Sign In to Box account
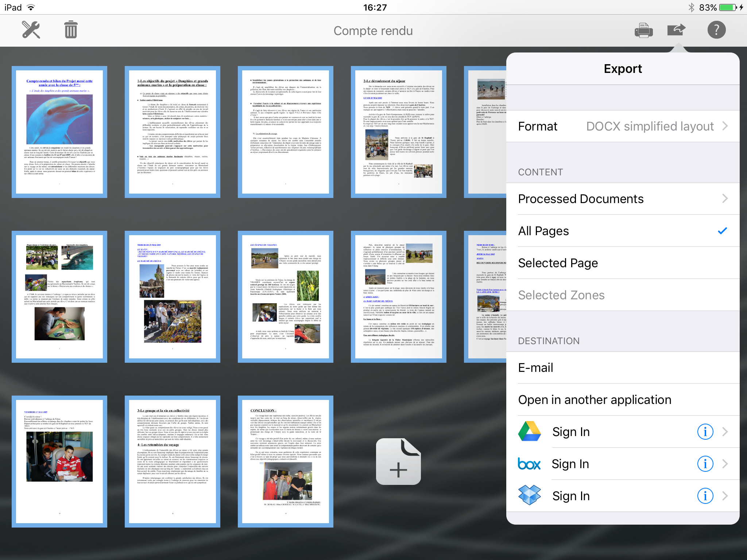Screen dimensions: 747x560 (570, 464)
